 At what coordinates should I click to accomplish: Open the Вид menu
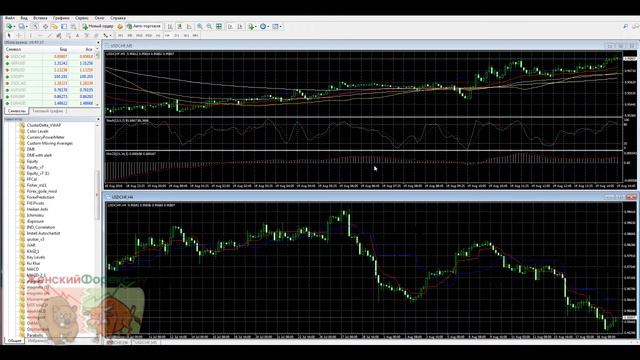point(24,18)
